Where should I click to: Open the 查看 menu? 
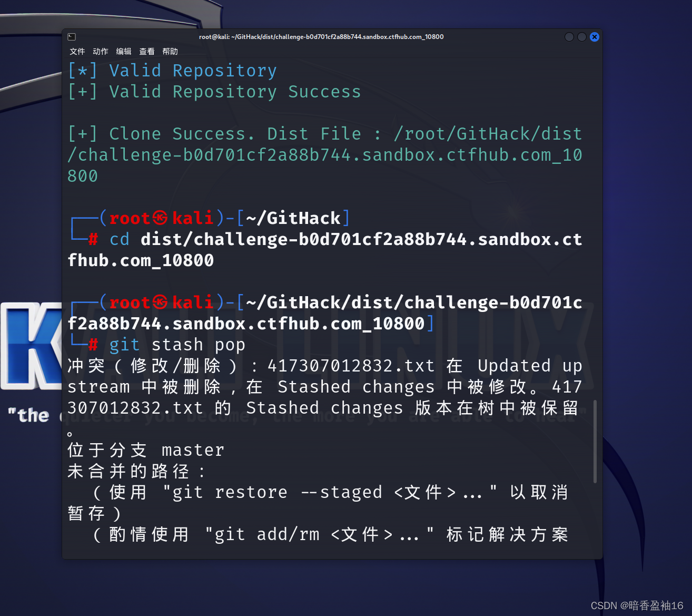pos(147,51)
